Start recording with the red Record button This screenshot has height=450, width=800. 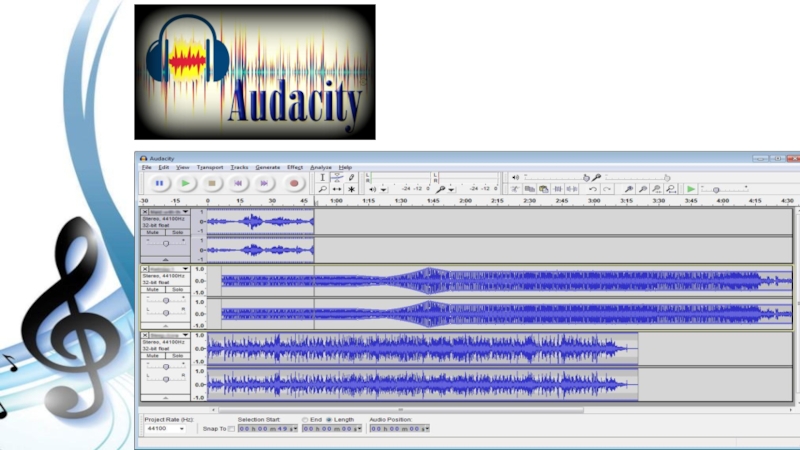pyautogui.click(x=294, y=183)
